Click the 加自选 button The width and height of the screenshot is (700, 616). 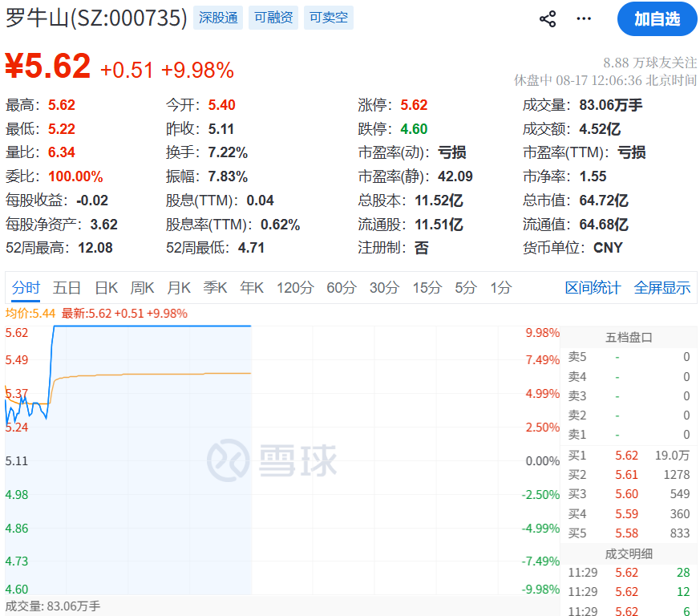click(658, 18)
